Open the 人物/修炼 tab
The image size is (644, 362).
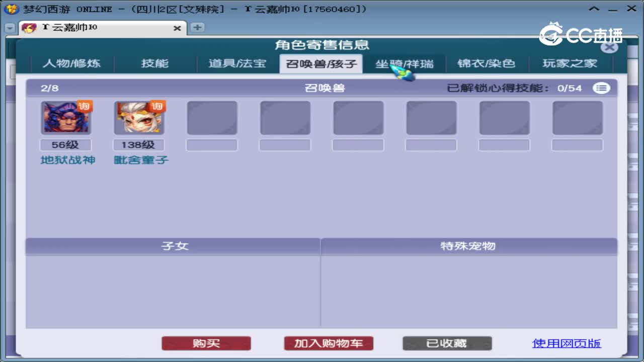point(71,63)
